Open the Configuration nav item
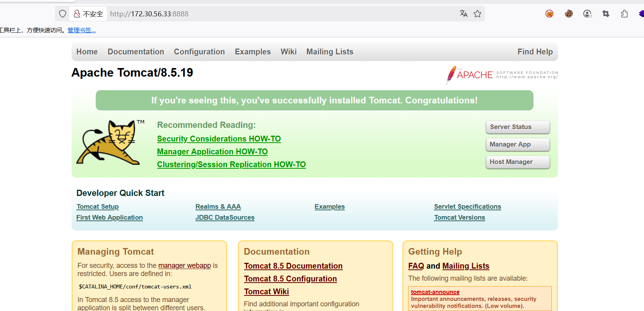This screenshot has width=644, height=311. [x=199, y=52]
